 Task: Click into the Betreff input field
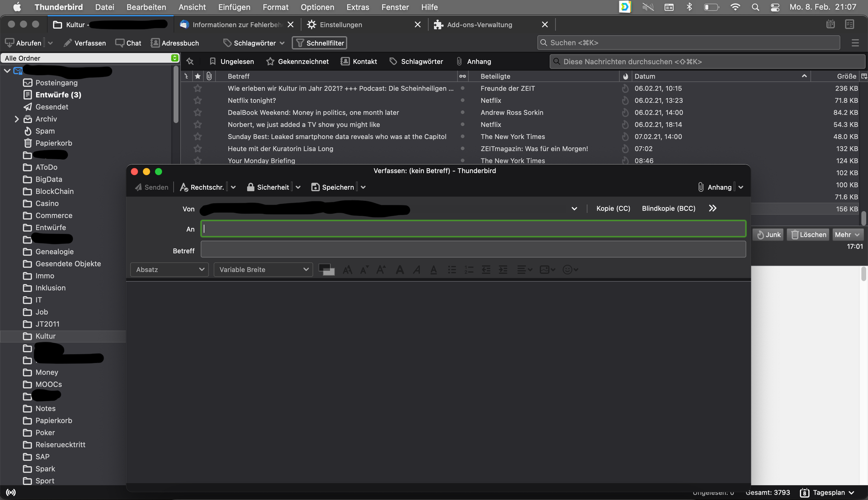473,249
